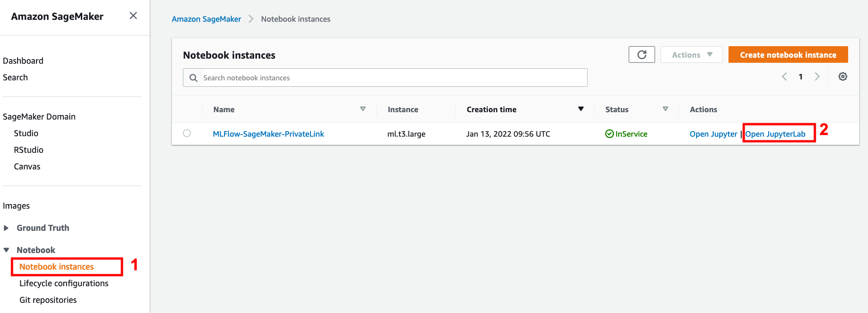This screenshot has width=868, height=313.
Task: Select Notebook instances in sidebar
Action: 56,267
